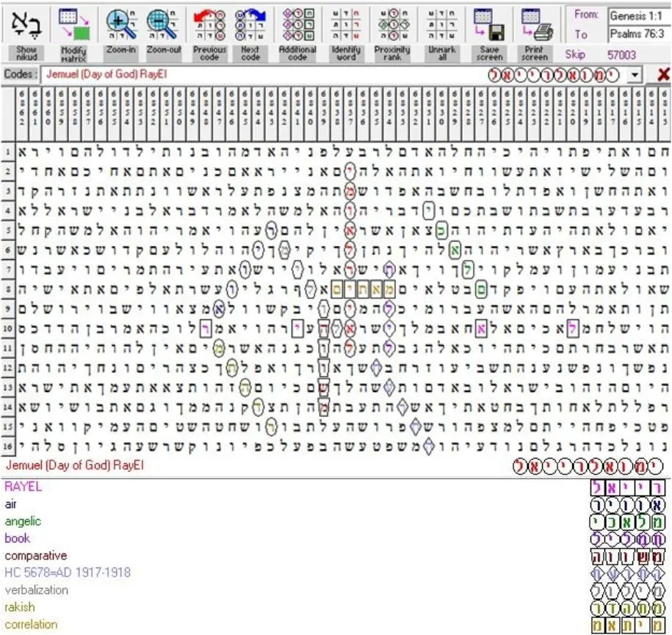Select the HC 5678=AD 1917-1918 entry
The width and height of the screenshot is (672, 635).
[x=68, y=573]
